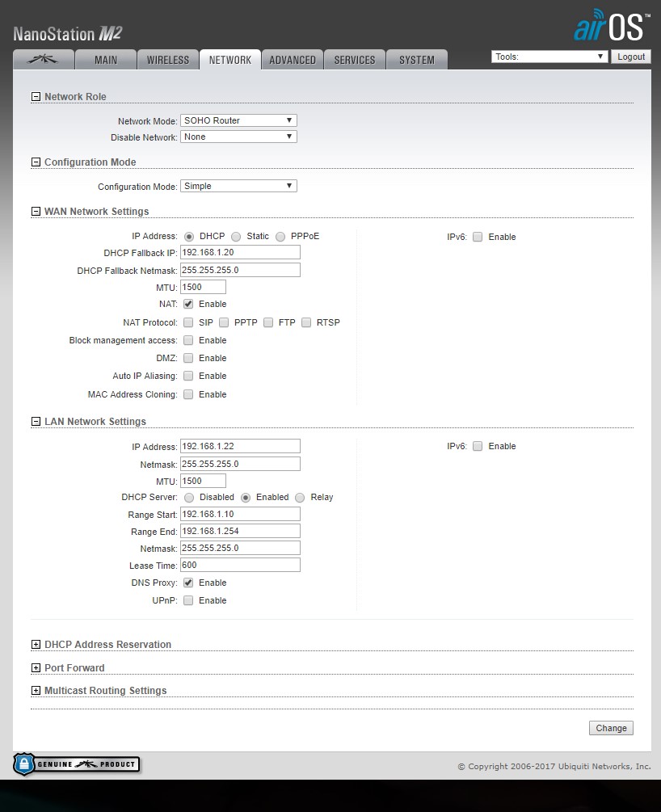Click the DHCP Fallback IP field
The width and height of the screenshot is (661, 812).
[x=240, y=252]
